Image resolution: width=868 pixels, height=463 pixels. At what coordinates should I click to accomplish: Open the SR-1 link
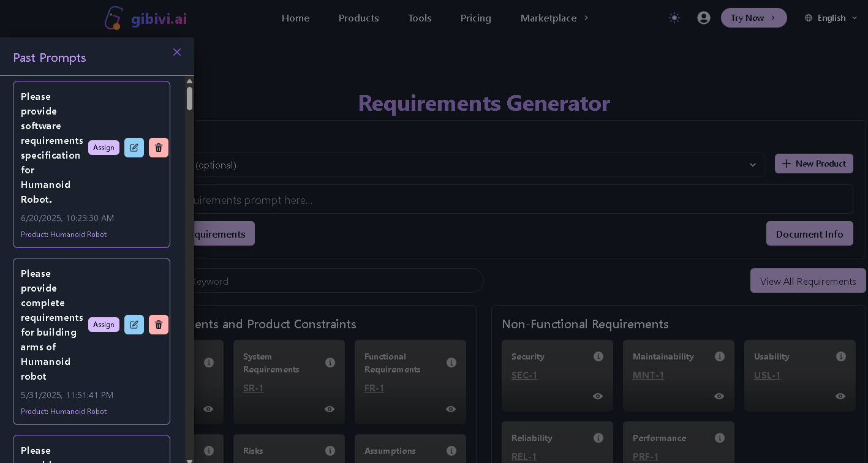253,388
